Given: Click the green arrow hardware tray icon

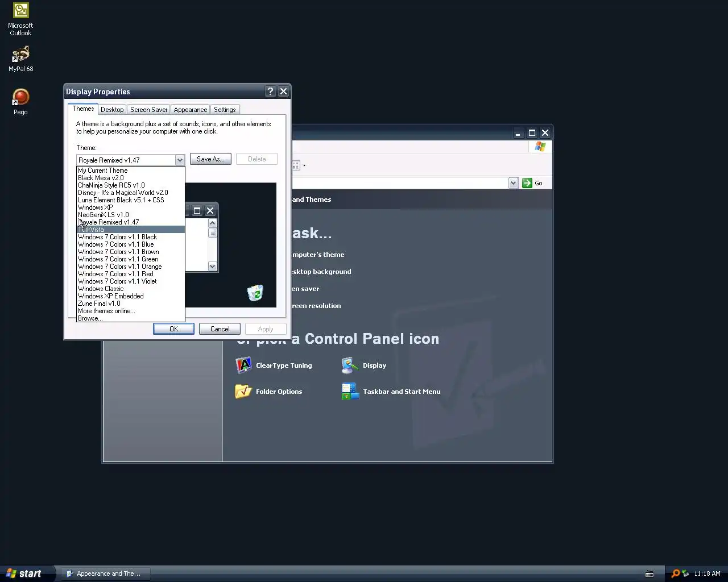Looking at the screenshot, I should coord(685,573).
